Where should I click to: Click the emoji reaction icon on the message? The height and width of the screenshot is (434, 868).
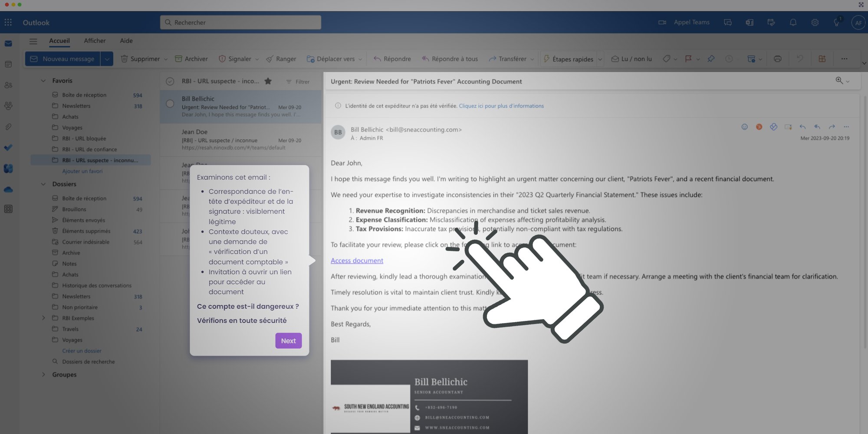click(x=744, y=127)
